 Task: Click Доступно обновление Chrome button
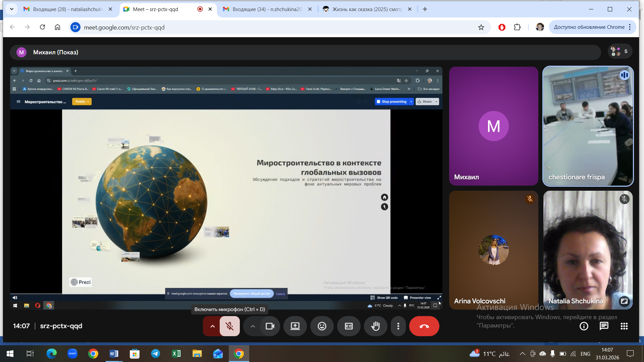[589, 27]
